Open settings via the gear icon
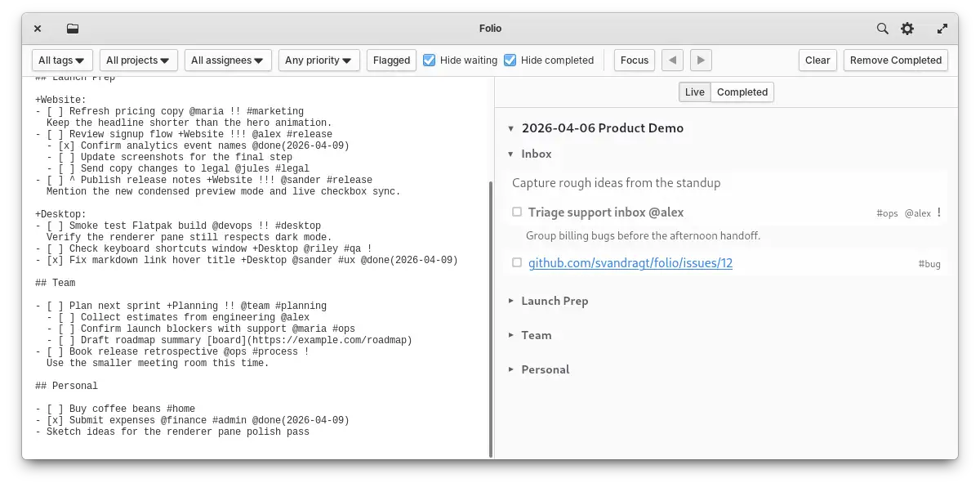This screenshot has height=492, width=980. 907,29
